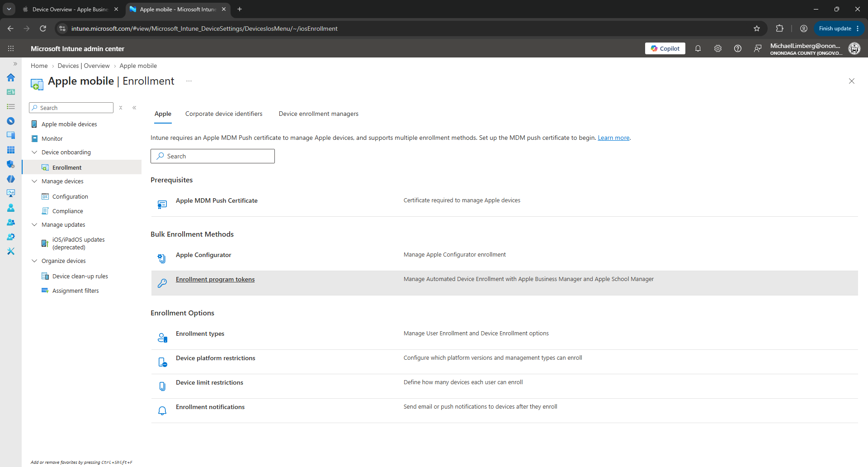The image size is (868, 467).
Task: Open Users icon in left rail
Action: pos(11,208)
